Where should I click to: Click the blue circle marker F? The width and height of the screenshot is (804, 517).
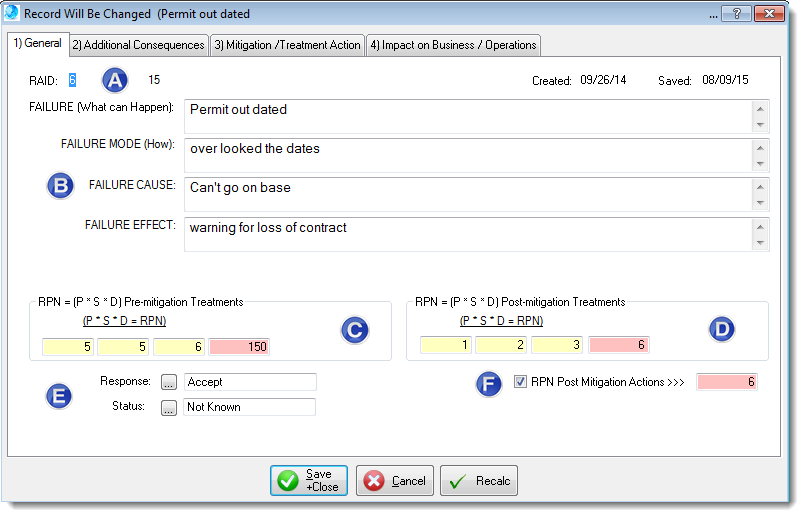click(x=489, y=383)
